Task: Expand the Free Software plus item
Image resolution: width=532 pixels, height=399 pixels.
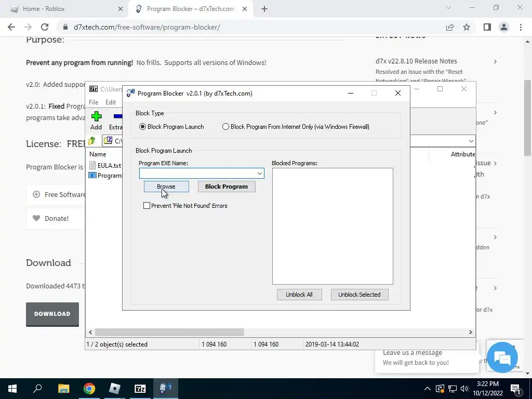Action: 36,194
